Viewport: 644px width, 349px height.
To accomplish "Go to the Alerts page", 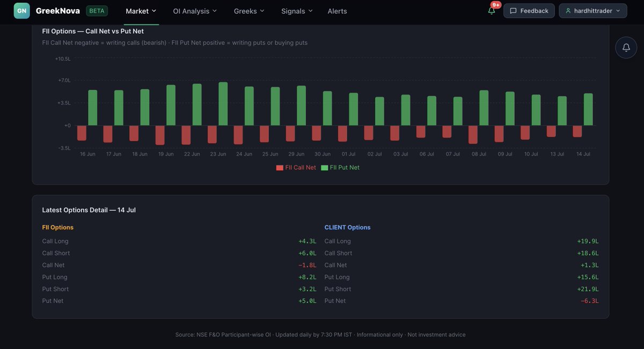I will click(337, 11).
